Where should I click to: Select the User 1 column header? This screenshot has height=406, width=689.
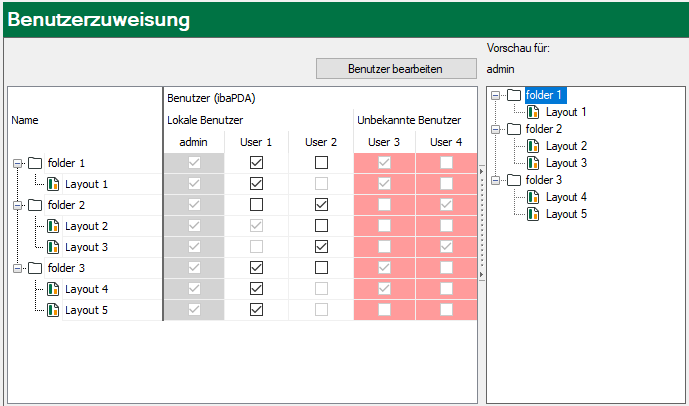click(x=256, y=142)
